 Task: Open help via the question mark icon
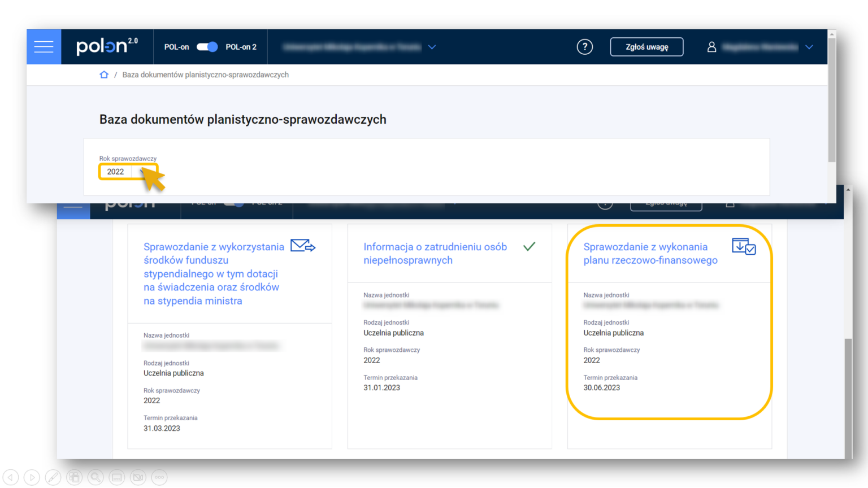tap(585, 47)
